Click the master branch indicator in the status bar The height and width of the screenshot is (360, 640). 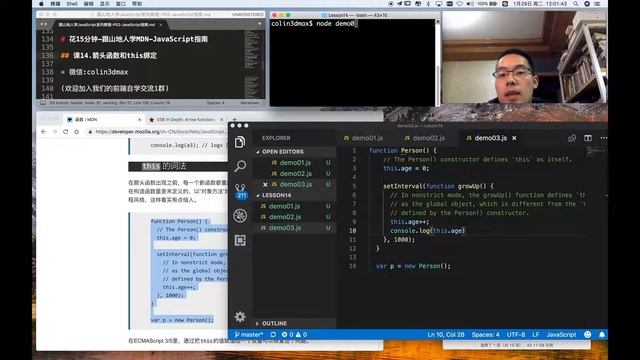(249, 334)
